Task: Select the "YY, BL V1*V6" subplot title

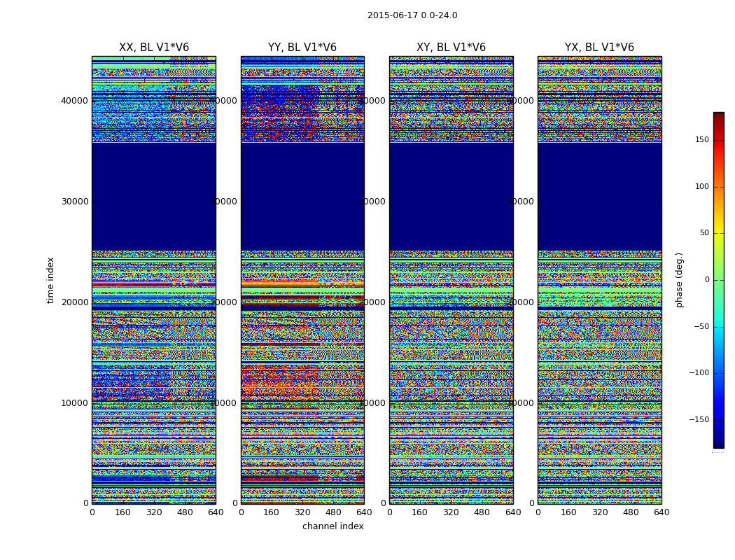Action: coord(302,48)
